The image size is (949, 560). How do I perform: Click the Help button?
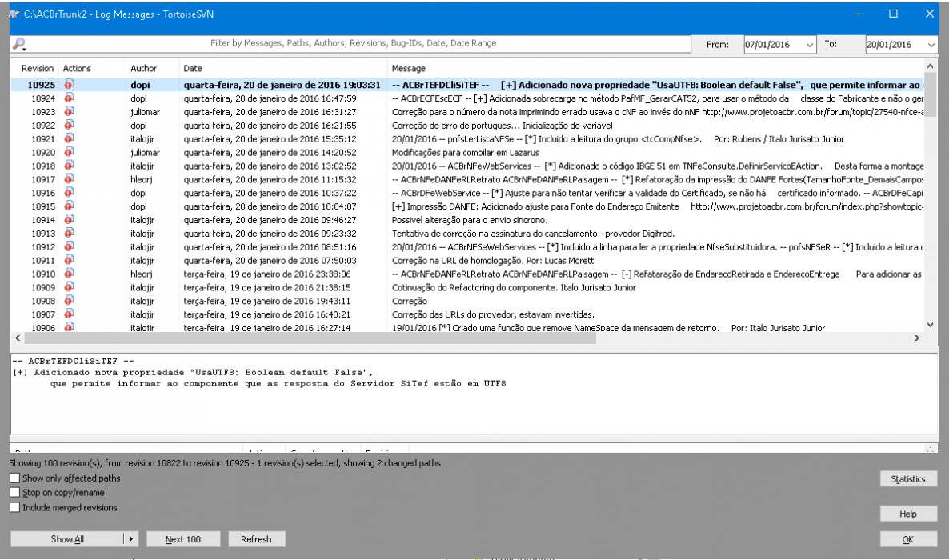908,514
